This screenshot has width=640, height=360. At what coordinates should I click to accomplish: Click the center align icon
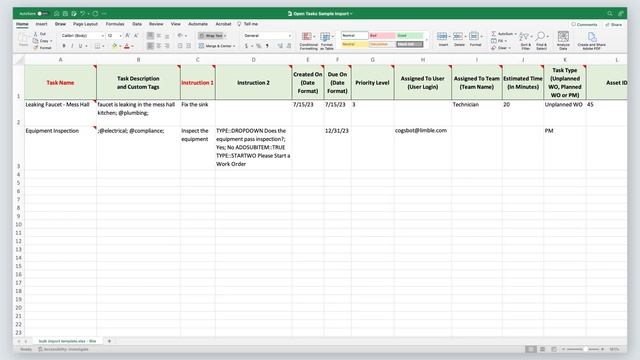159,46
